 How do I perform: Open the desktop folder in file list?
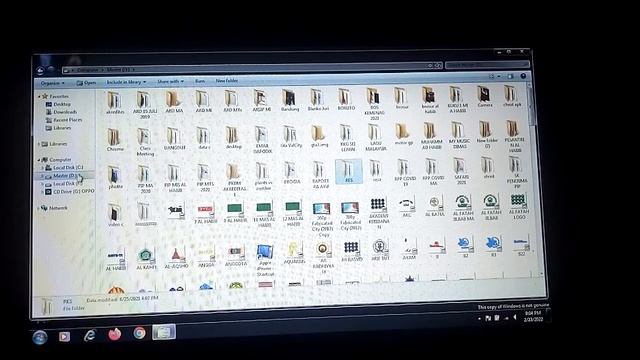[x=233, y=138]
